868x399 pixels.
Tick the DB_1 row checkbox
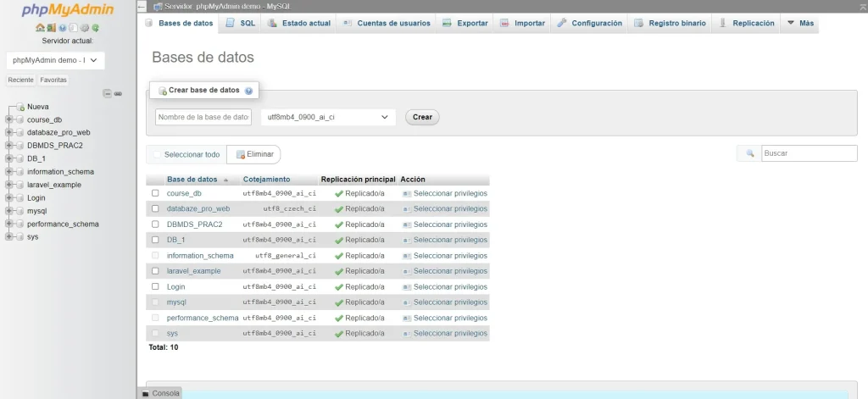[x=155, y=240]
